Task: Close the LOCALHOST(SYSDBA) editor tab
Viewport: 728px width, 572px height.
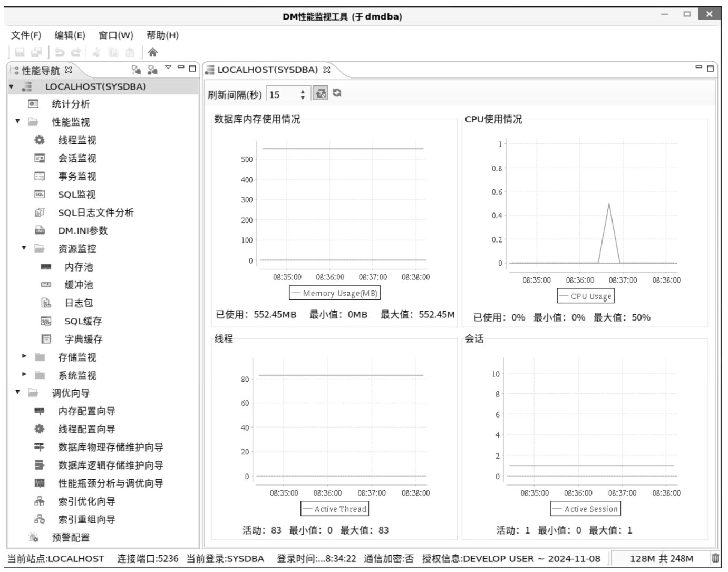Action: tap(326, 70)
